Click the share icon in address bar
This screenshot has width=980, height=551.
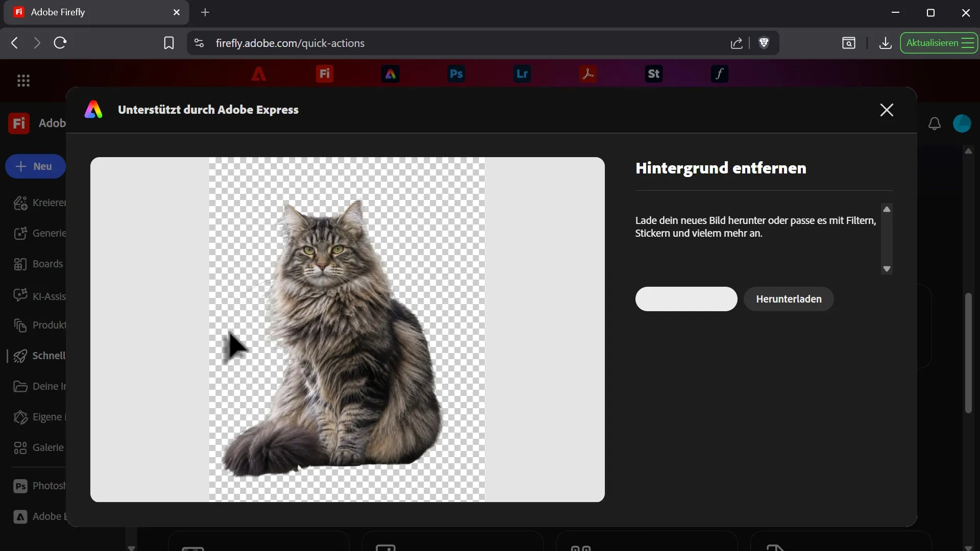pyautogui.click(x=737, y=43)
